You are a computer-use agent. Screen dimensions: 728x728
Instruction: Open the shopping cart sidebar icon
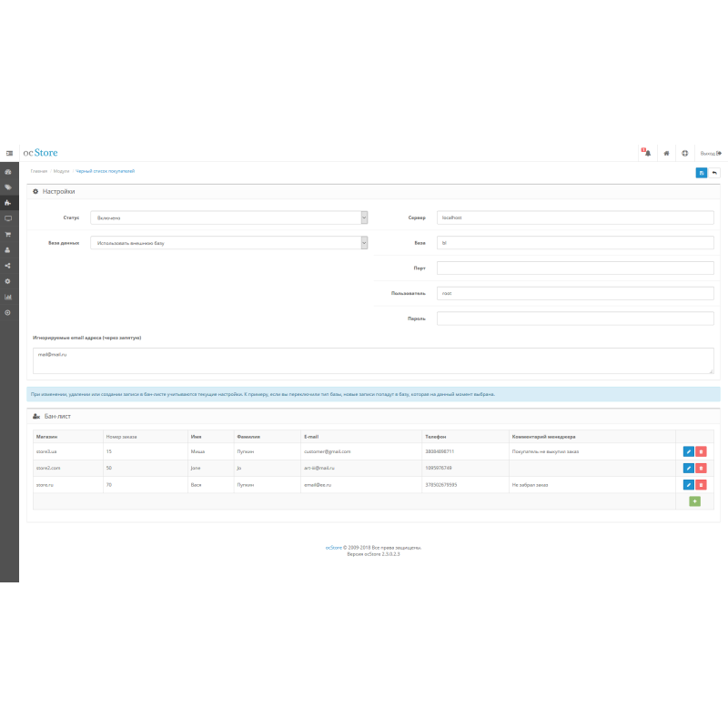pyautogui.click(x=8, y=234)
